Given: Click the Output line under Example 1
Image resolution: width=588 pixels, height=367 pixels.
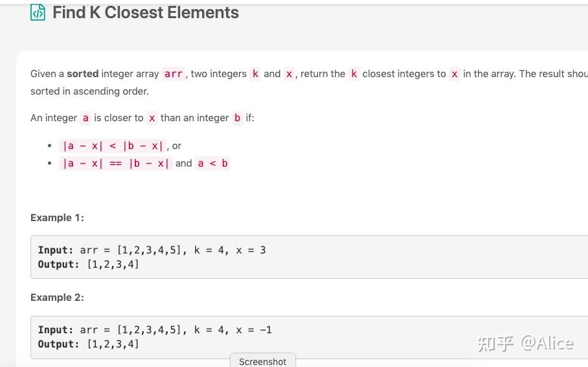Looking at the screenshot, I should point(89,265).
